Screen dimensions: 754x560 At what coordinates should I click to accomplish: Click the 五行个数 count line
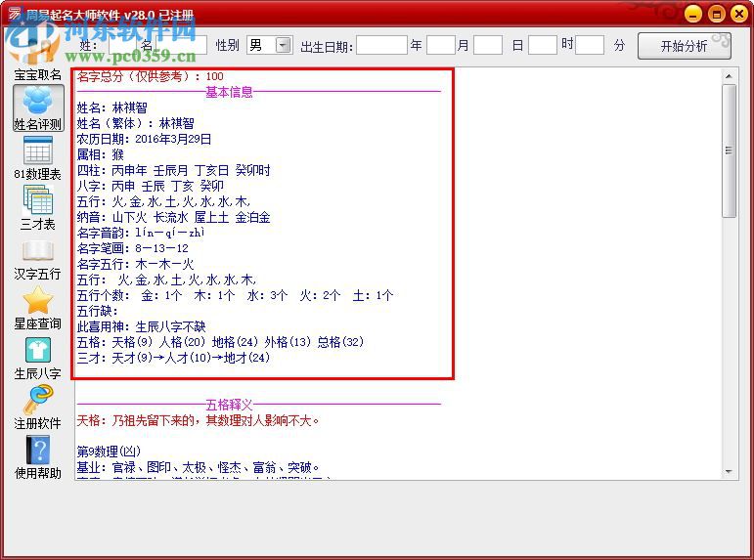(235, 295)
